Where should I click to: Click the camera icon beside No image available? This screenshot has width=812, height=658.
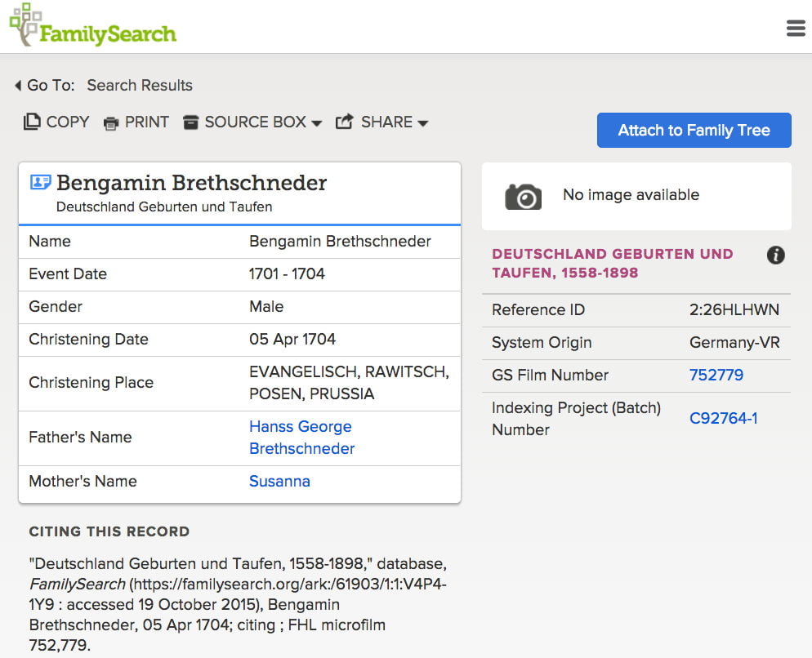pyautogui.click(x=523, y=196)
